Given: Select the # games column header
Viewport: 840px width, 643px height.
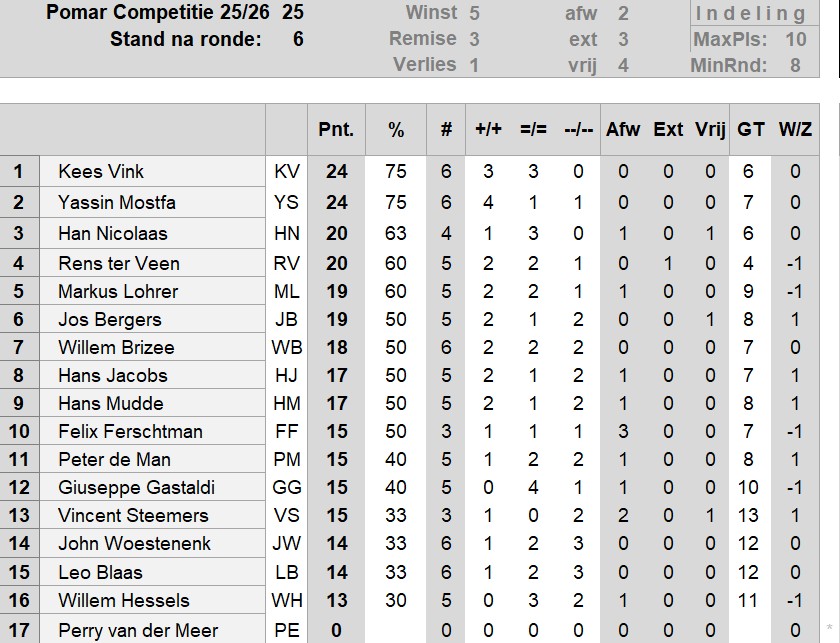Looking at the screenshot, I should 446,129.
